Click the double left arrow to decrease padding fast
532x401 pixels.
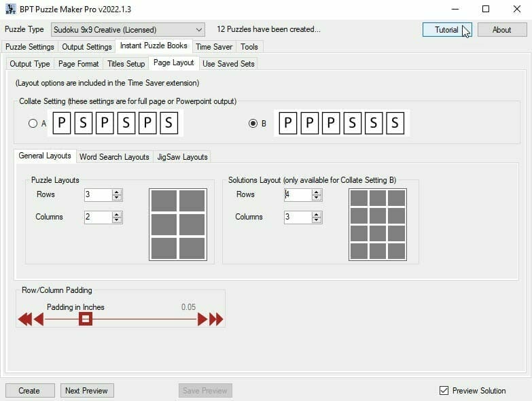25,319
